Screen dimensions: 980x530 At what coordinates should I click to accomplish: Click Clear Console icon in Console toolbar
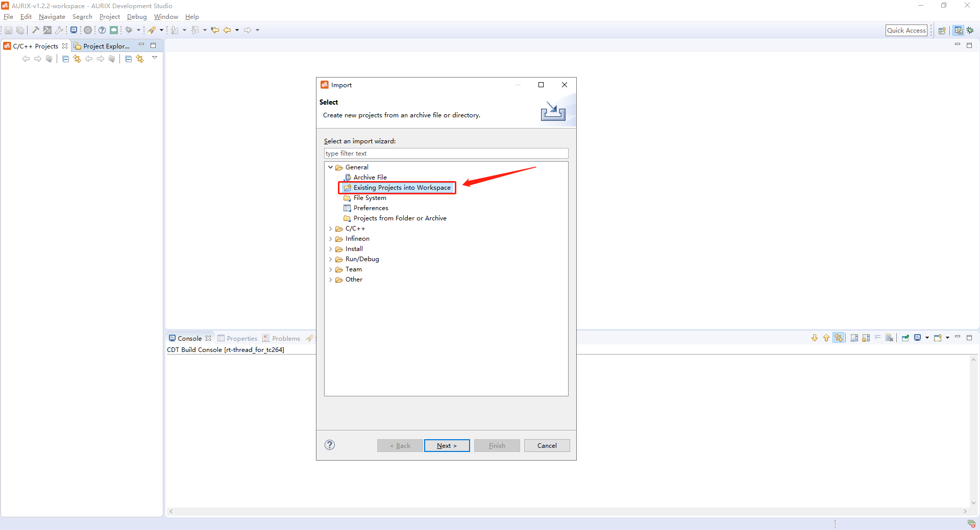tap(890, 338)
